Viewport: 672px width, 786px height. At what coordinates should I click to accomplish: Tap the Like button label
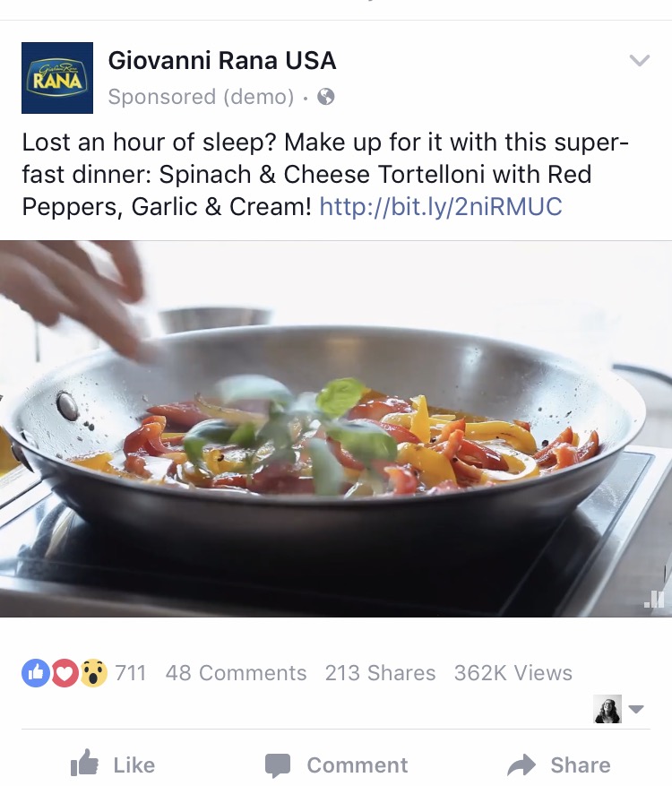134,765
